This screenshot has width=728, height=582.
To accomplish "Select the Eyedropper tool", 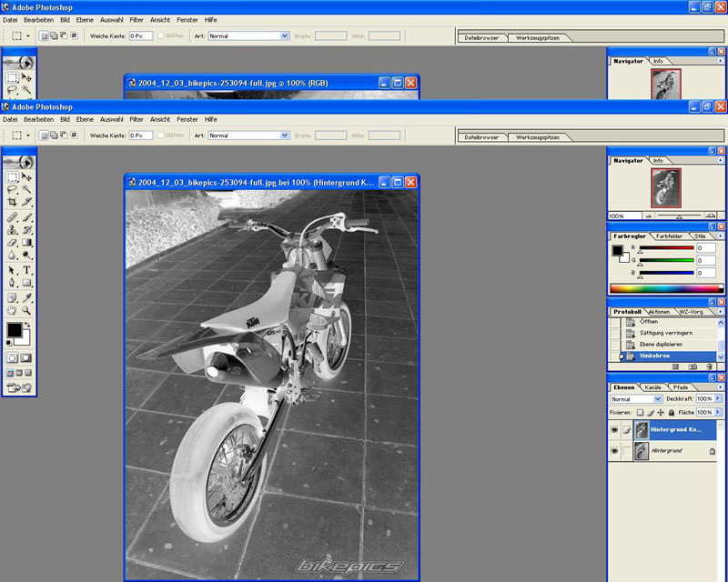I will pyautogui.click(x=27, y=297).
